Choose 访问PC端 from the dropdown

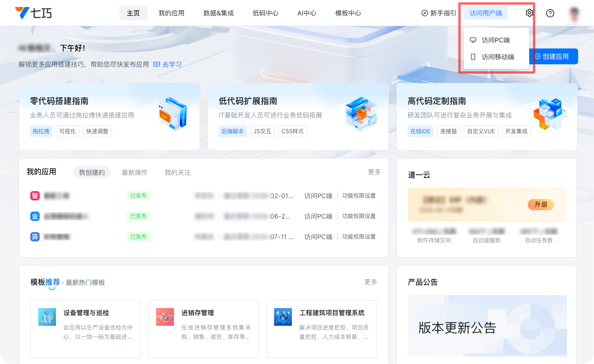(x=497, y=40)
